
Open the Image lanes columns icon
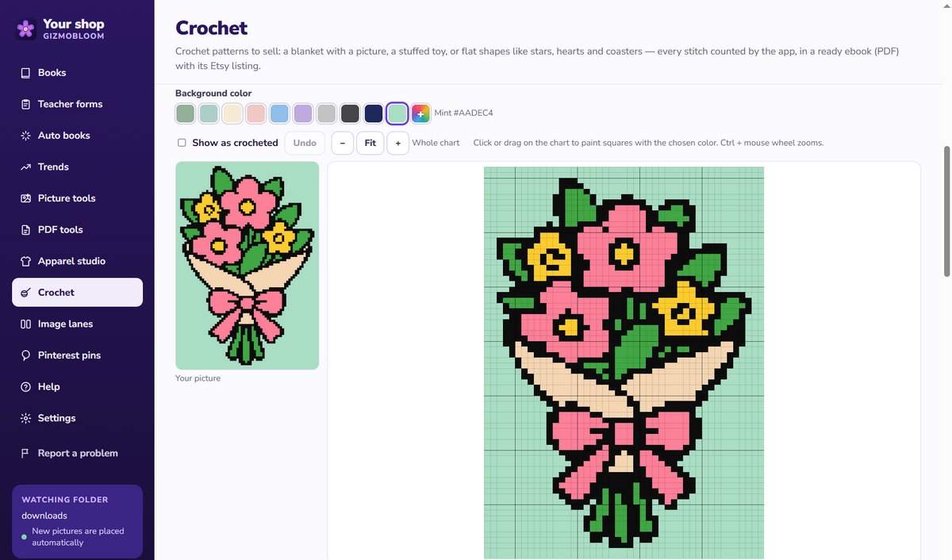(25, 324)
